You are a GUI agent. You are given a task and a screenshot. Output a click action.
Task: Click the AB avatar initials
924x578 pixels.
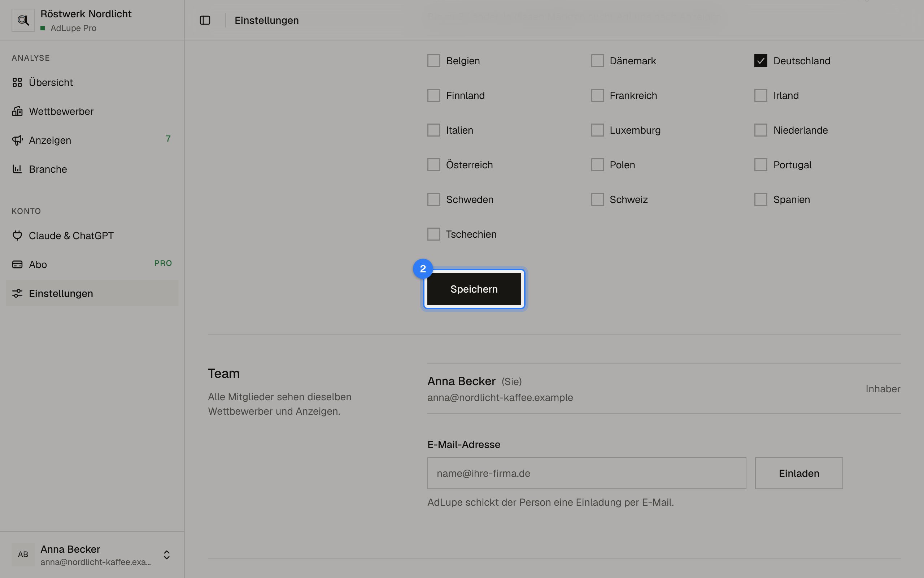(x=23, y=555)
